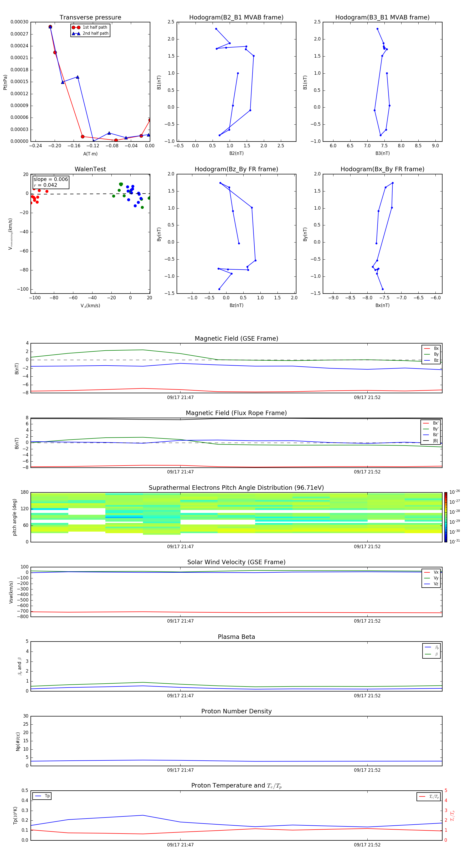
Task: Select Vz entry in solar wind legend
Action: click(x=431, y=584)
